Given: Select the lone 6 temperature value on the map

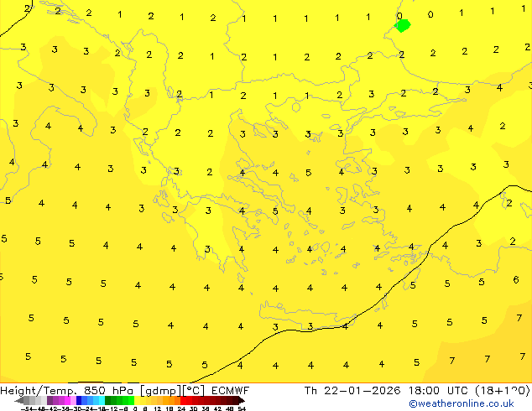Looking at the screenshot, I should [x=516, y=280].
